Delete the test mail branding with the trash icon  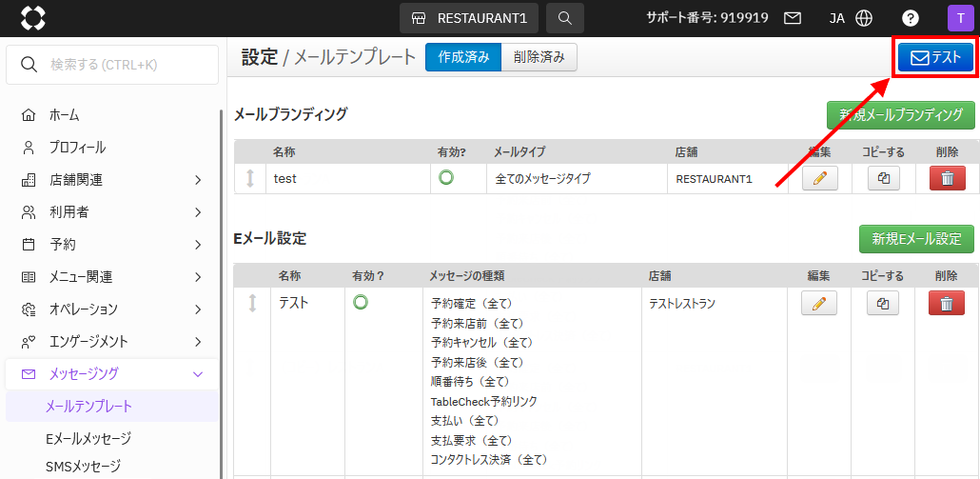click(x=946, y=178)
